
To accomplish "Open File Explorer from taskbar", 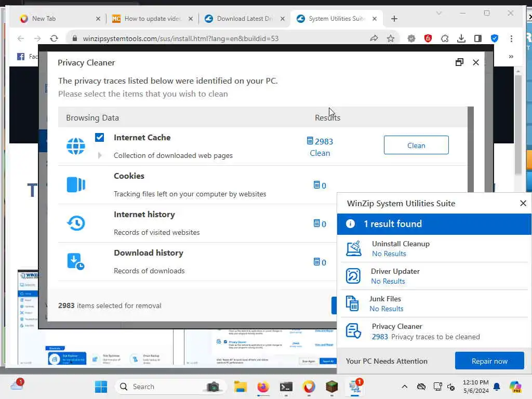I will point(240,387).
